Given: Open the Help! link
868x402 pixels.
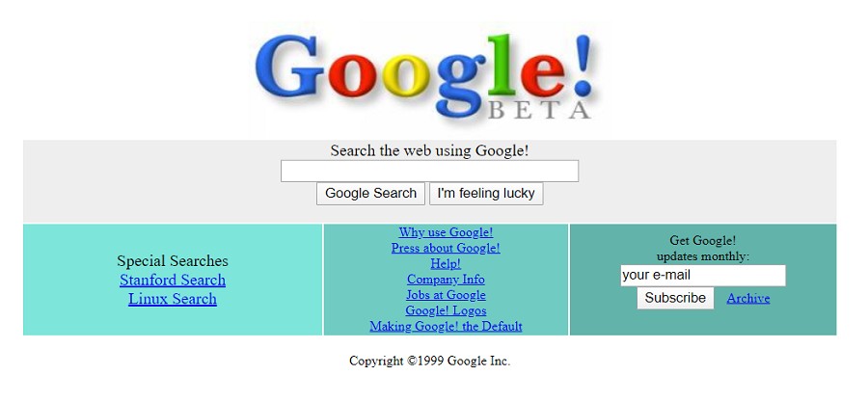Looking at the screenshot, I should (447, 264).
